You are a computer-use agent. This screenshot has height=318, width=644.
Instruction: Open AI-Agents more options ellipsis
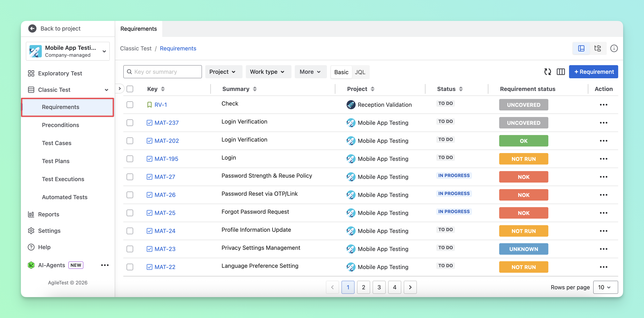click(x=105, y=265)
